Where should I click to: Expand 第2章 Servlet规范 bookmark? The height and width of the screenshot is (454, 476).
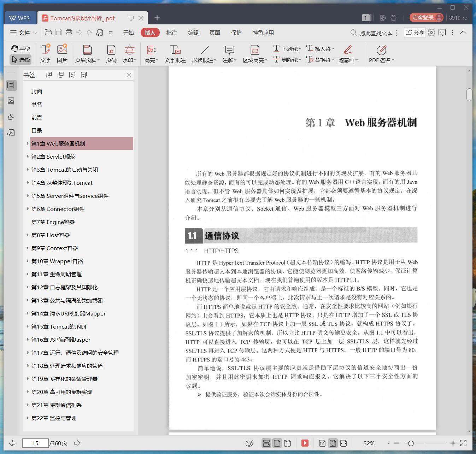[28, 157]
